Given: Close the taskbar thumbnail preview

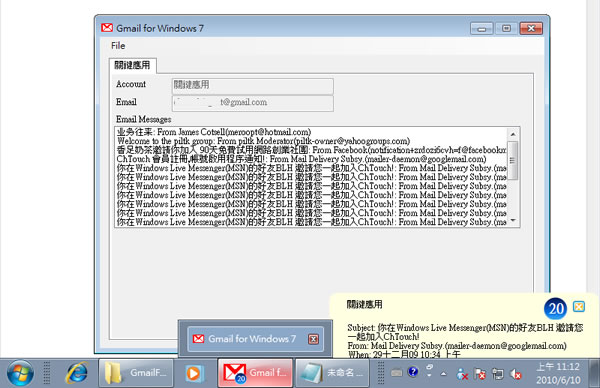Looking at the screenshot, I should (x=313, y=339).
